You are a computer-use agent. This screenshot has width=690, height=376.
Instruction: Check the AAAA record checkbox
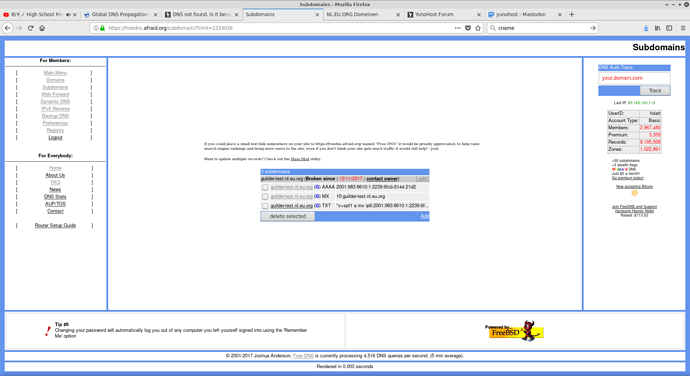pyautogui.click(x=265, y=187)
